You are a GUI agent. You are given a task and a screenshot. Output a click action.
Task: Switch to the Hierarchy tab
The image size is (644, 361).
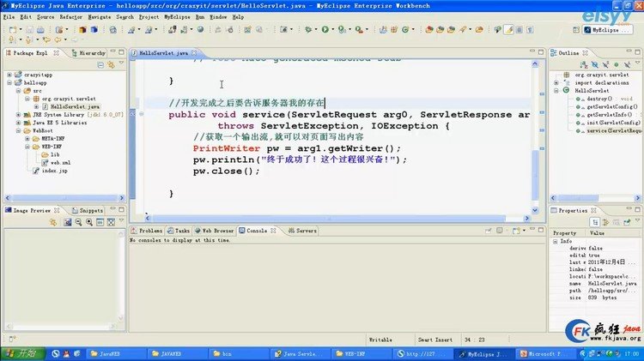click(88, 53)
